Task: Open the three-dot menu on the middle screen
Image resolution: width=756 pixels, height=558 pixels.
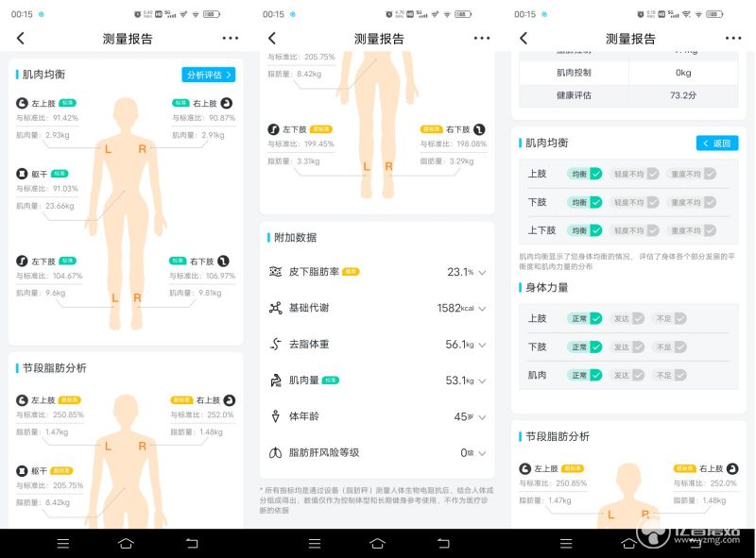Action: 482,38
